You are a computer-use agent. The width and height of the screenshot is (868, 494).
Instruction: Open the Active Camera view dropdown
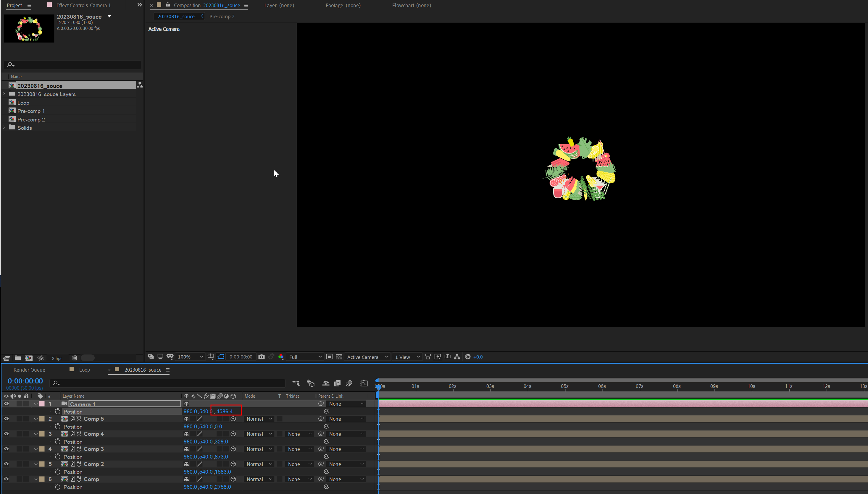(367, 357)
